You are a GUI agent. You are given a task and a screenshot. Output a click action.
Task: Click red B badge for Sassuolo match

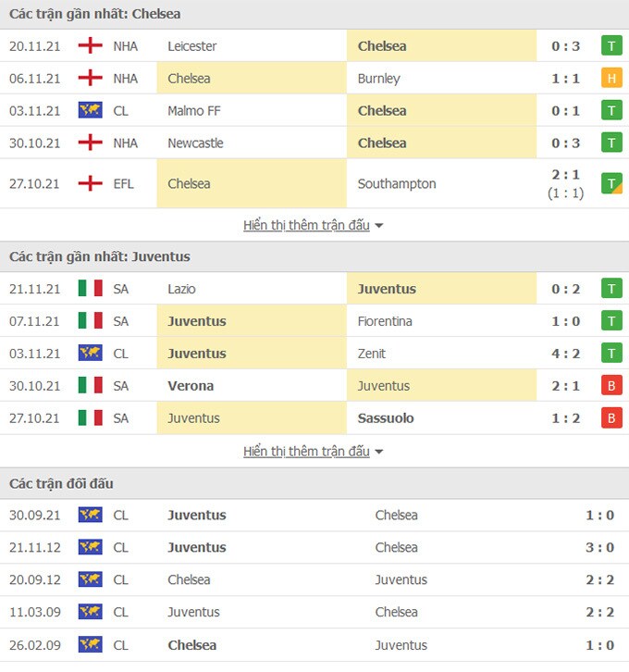click(611, 418)
